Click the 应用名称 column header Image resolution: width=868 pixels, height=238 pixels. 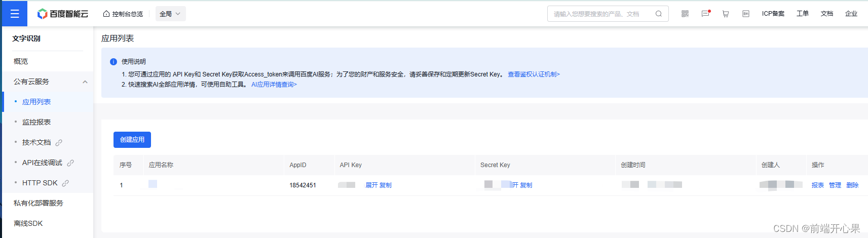161,165
